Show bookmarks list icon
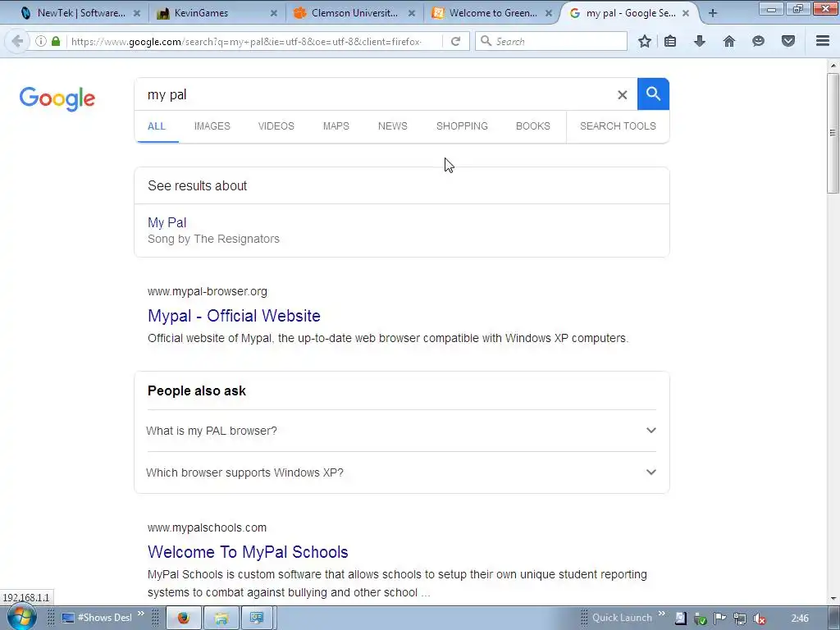Image resolution: width=840 pixels, height=630 pixels. 670,41
